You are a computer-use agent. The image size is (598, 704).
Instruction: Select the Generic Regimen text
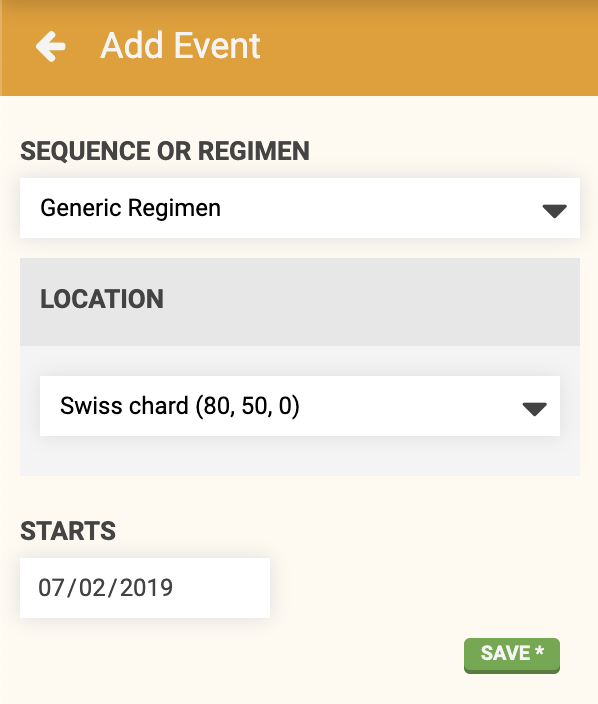pyautogui.click(x=131, y=208)
